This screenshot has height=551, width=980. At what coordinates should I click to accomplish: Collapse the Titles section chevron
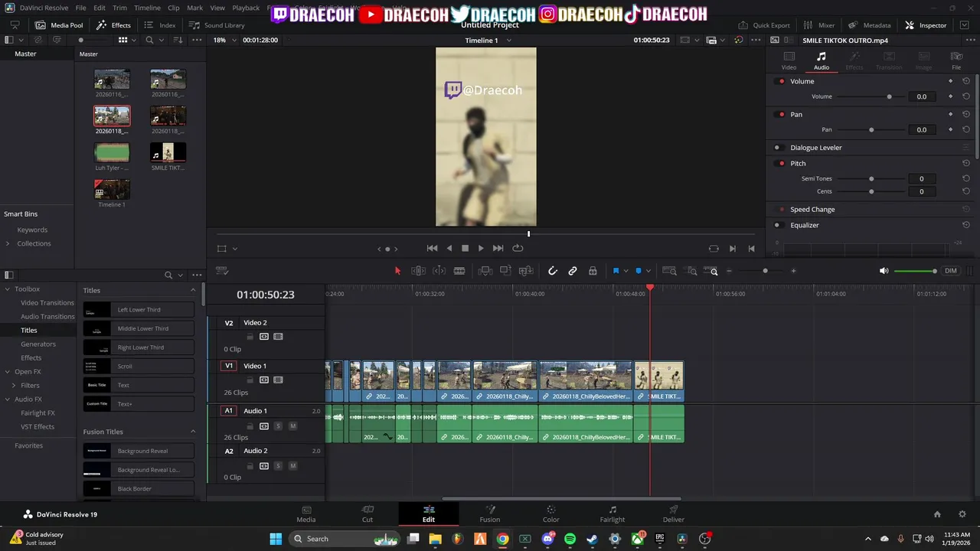click(193, 290)
